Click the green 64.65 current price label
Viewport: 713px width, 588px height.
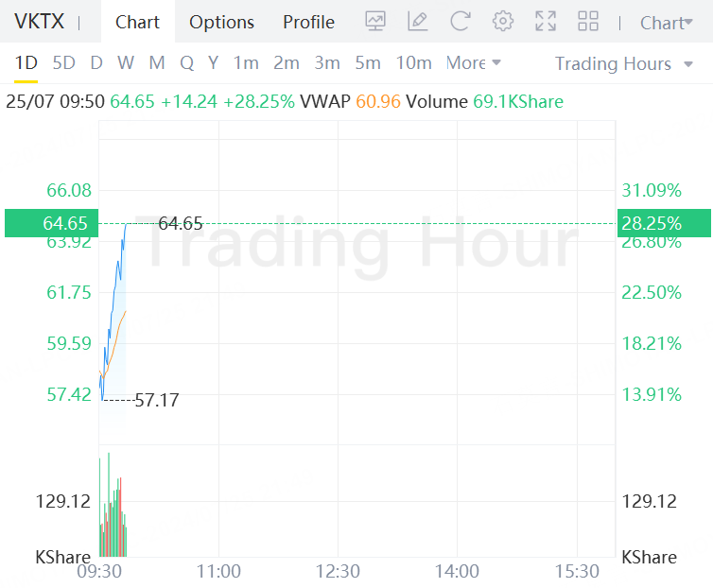pyautogui.click(x=49, y=224)
